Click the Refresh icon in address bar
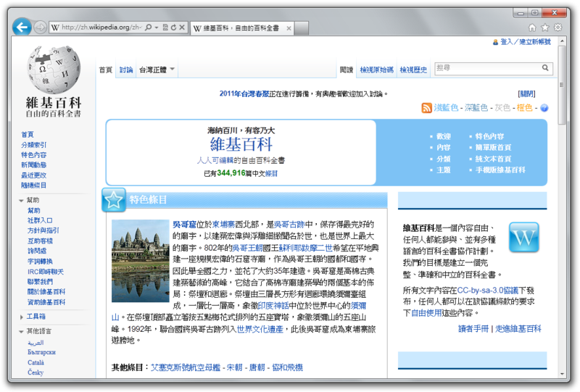This screenshot has width=580, height=392. (x=173, y=28)
